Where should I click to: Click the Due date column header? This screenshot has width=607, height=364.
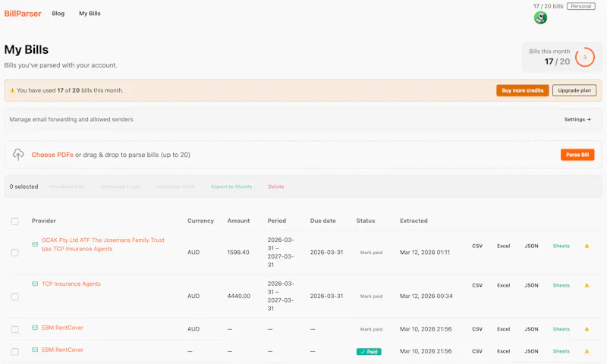(323, 221)
